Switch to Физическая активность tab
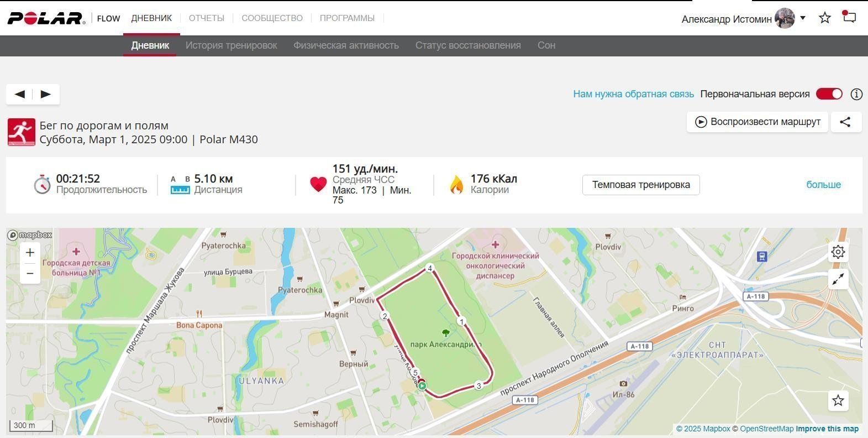The height and width of the screenshot is (438, 868). click(x=346, y=45)
